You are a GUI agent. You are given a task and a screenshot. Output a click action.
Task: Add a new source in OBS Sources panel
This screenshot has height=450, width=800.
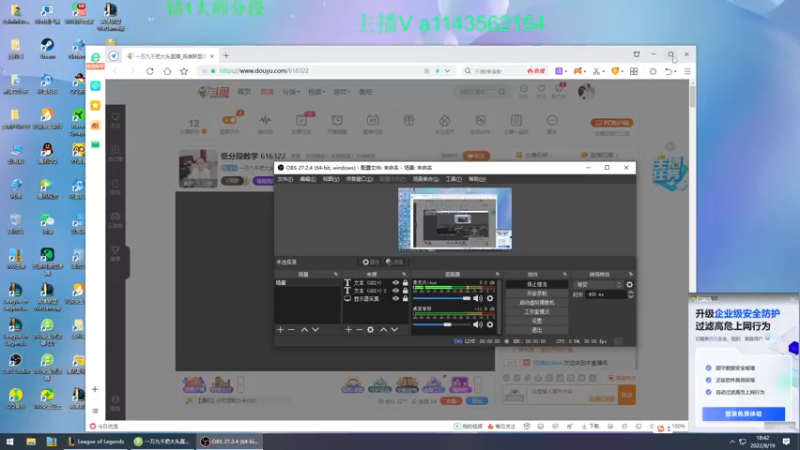click(x=348, y=330)
